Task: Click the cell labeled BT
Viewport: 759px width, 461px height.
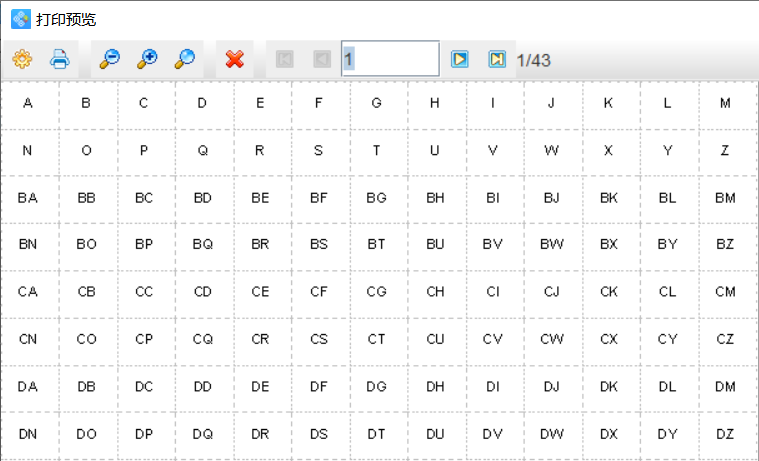Action: click(x=377, y=244)
